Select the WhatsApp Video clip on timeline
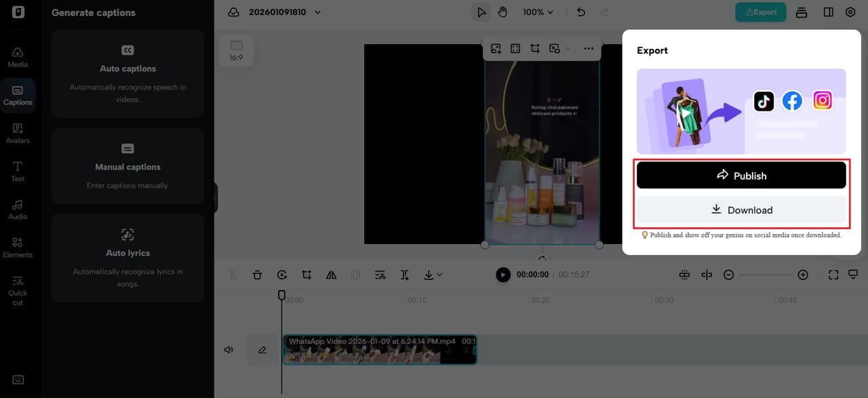 [379, 350]
